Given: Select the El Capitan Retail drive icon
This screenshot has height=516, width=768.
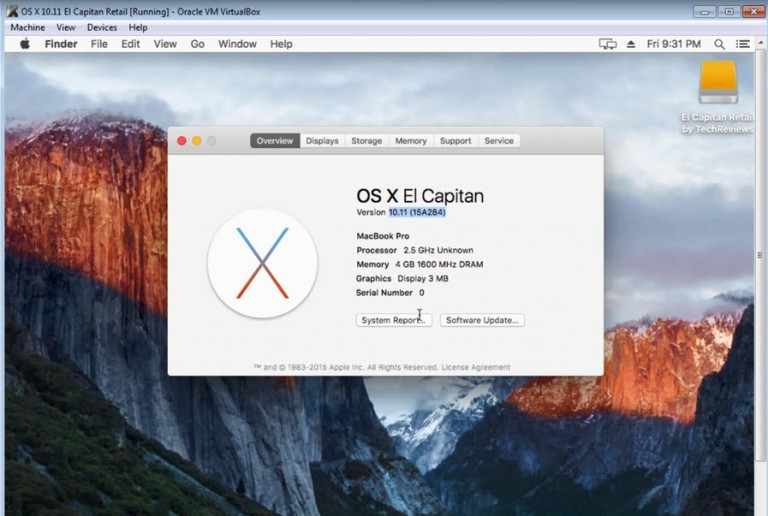Looking at the screenshot, I should coord(718,82).
